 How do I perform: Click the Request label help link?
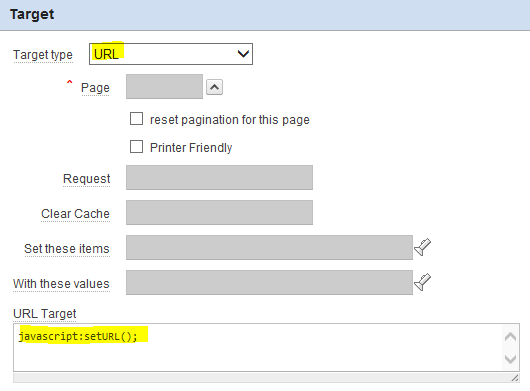click(87, 179)
